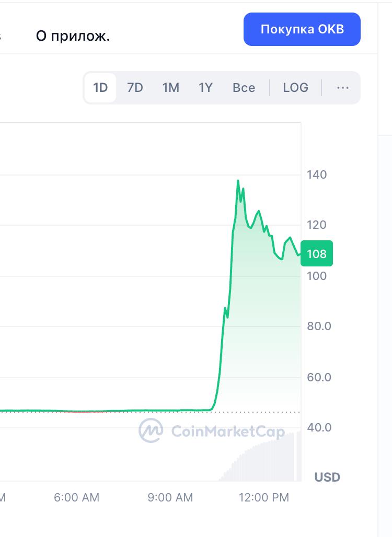392x537 pixels.
Task: Click the gray volume bars area
Action: pyautogui.click(x=260, y=458)
